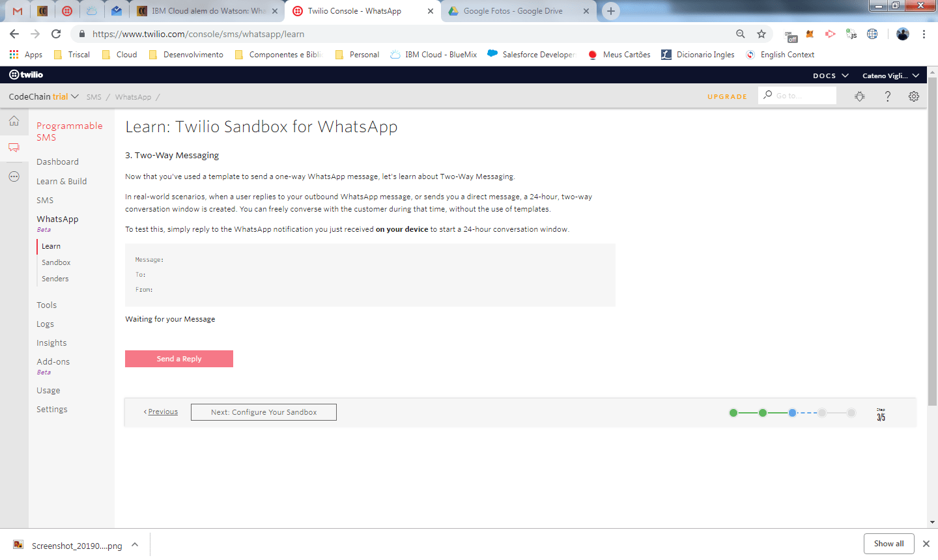The height and width of the screenshot is (560, 938).
Task: Click the browser back arrow
Action: [14, 34]
